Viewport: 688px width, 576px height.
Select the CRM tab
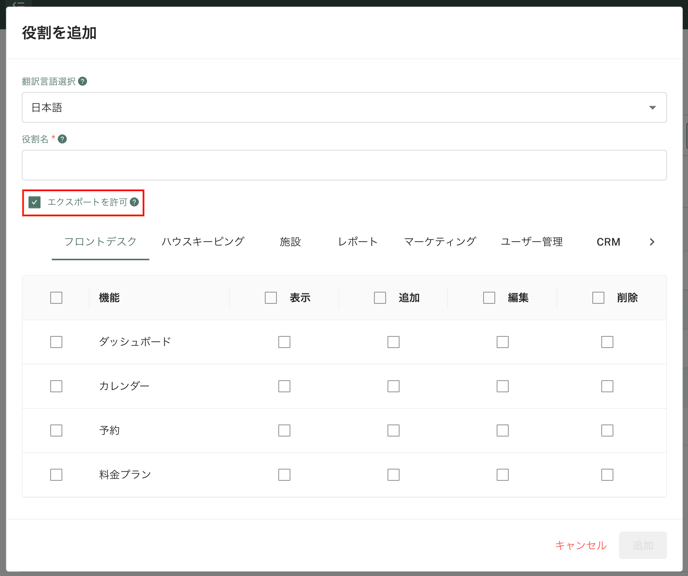608,242
